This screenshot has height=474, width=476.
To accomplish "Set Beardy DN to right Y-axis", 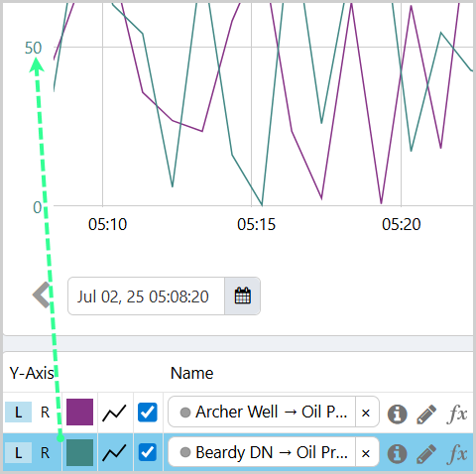I will [x=45, y=452].
